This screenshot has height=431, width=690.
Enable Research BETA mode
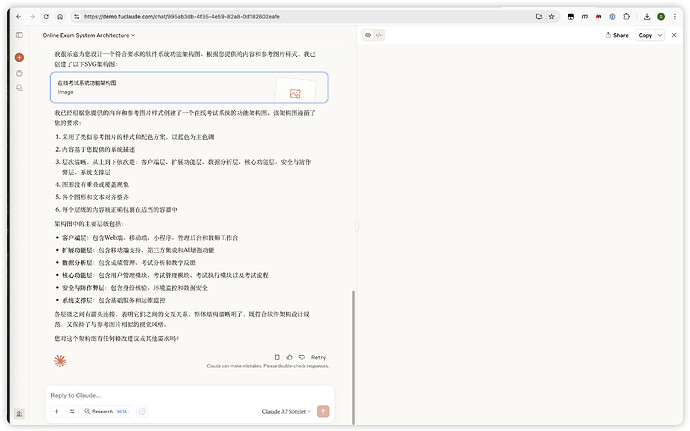click(106, 411)
